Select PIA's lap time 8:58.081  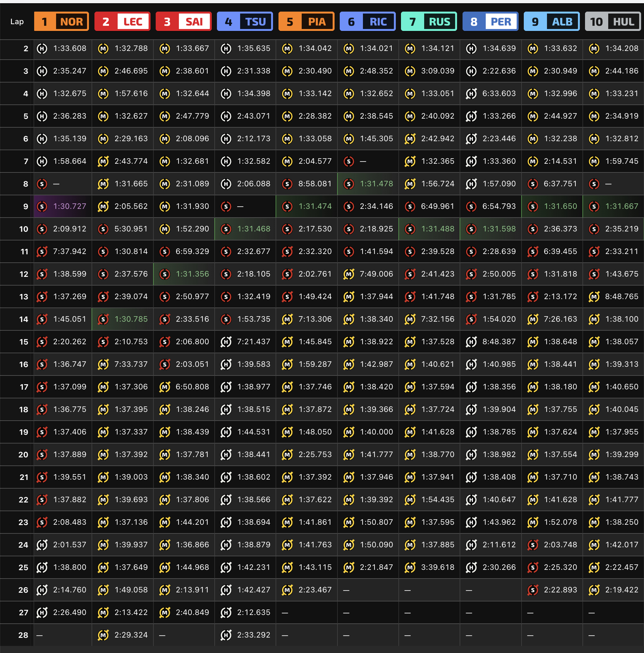pyautogui.click(x=315, y=184)
